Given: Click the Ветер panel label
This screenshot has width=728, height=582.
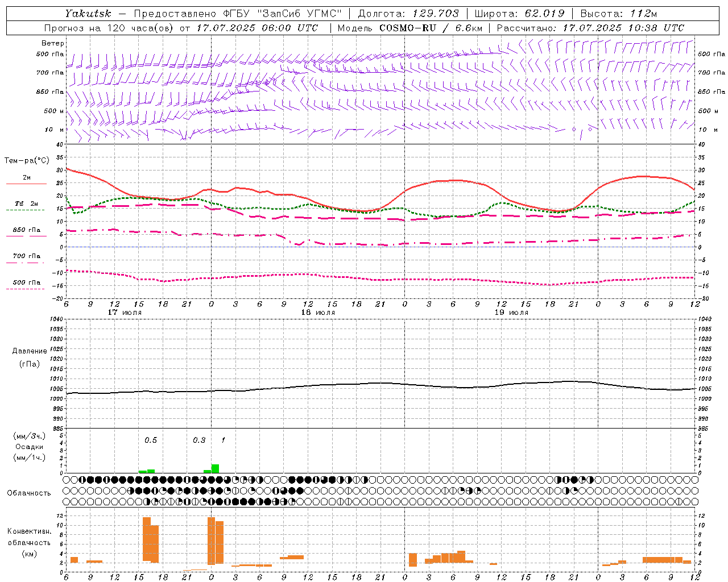Looking at the screenshot, I should tap(53, 43).
